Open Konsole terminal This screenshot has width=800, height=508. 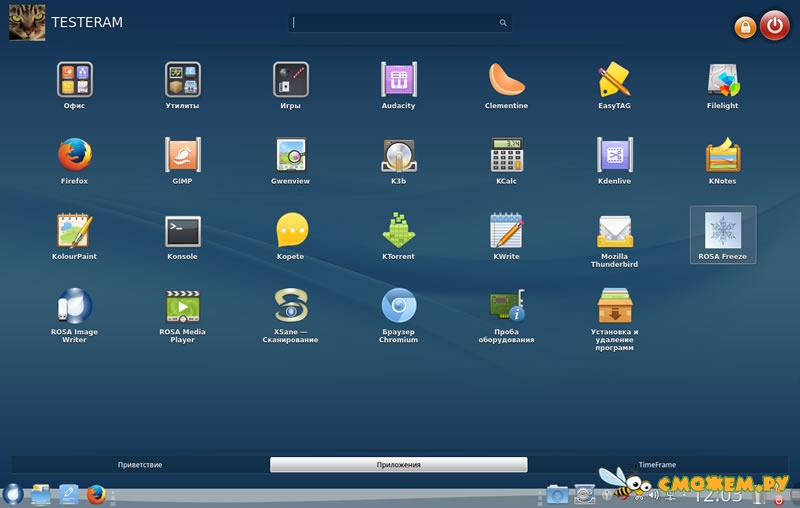tap(183, 236)
